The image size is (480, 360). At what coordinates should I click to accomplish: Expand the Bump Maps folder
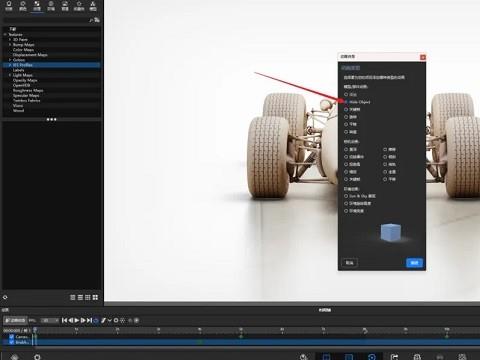[x=10, y=44]
